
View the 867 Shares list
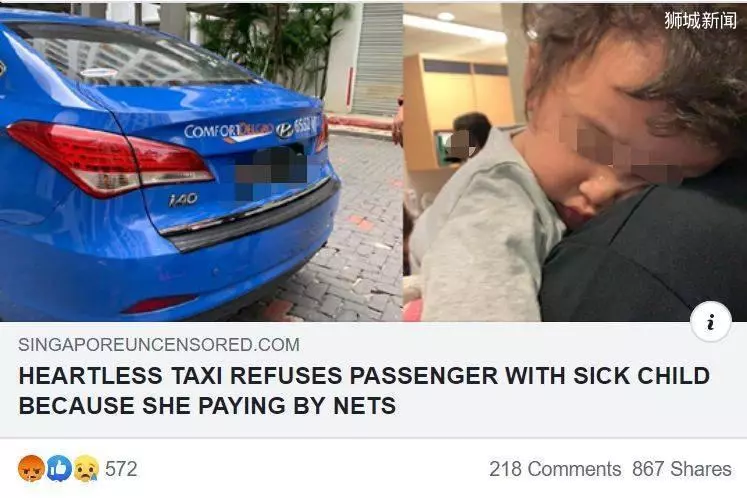682,469
